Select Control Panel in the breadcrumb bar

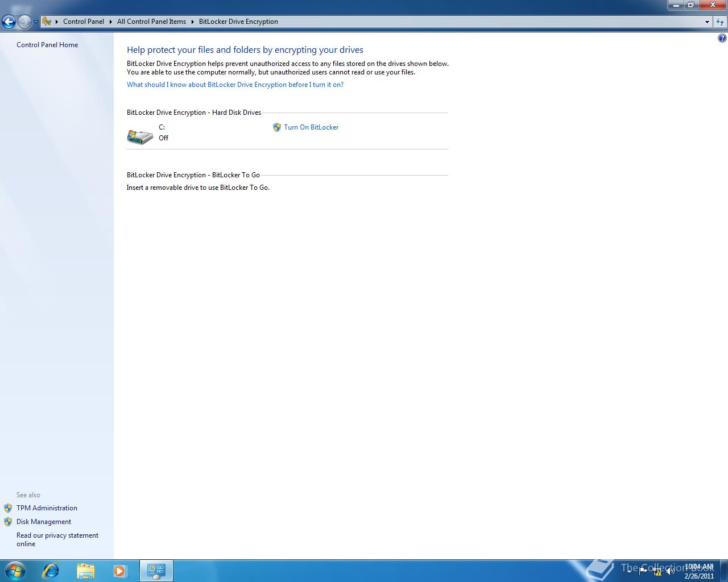(x=84, y=22)
